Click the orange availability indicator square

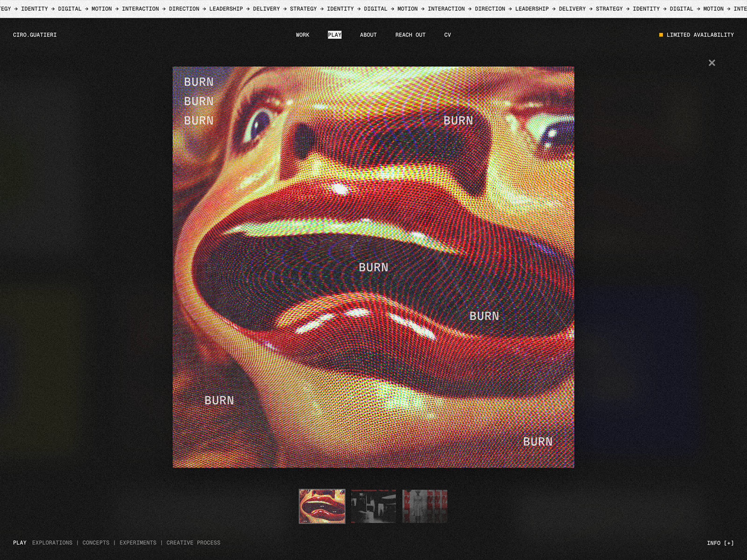660,35
